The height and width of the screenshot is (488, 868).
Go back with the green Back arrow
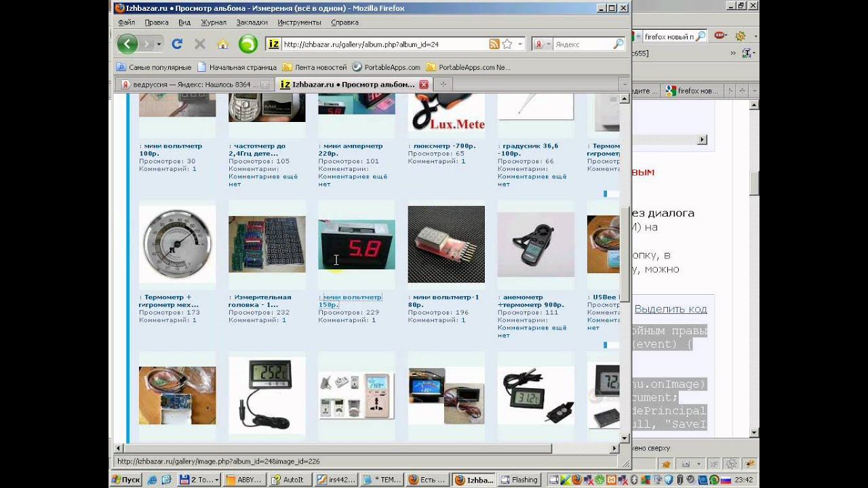coord(127,44)
